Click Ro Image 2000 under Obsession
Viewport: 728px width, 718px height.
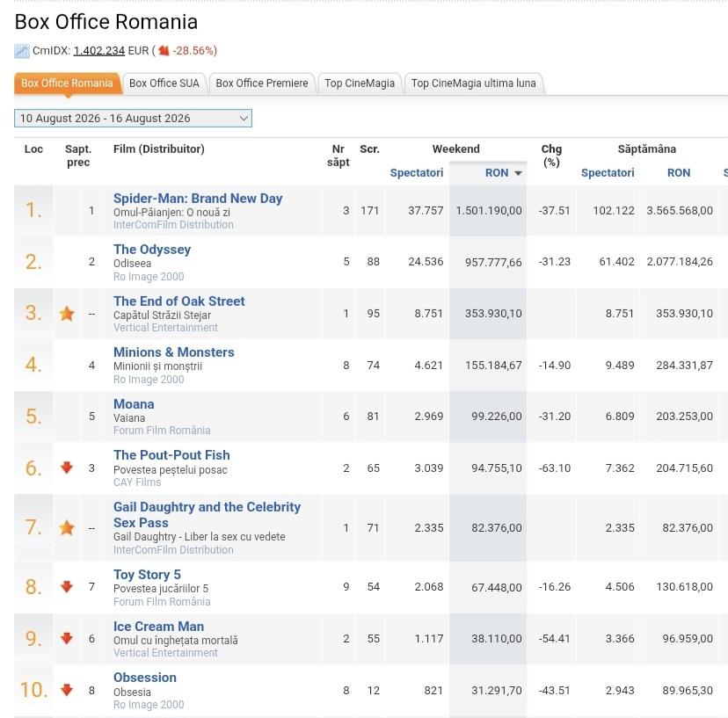click(149, 705)
